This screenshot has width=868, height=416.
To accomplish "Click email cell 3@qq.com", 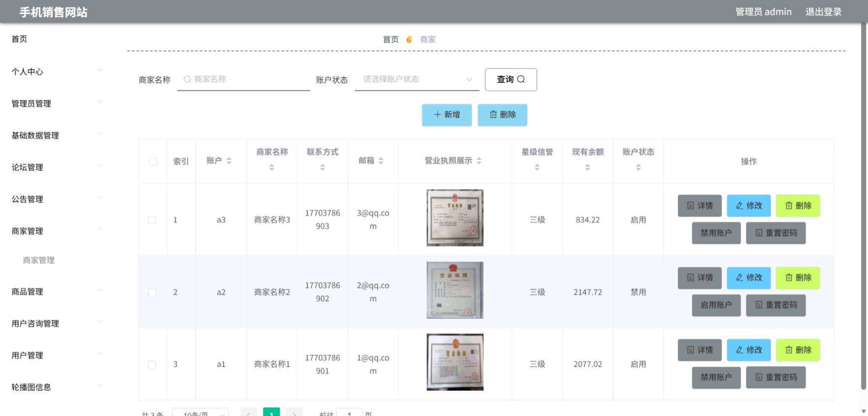I will point(373,220).
